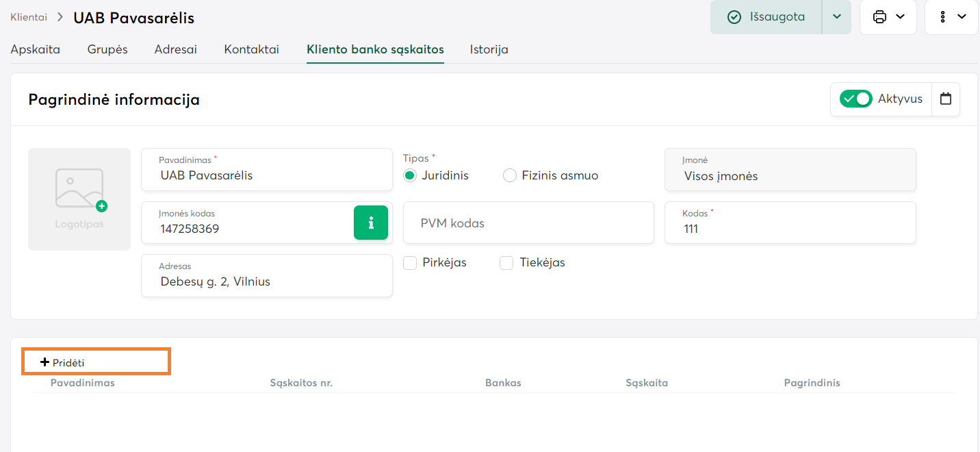This screenshot has width=980, height=452.
Task: Expand the save options dropdown arrow
Action: coord(837,17)
